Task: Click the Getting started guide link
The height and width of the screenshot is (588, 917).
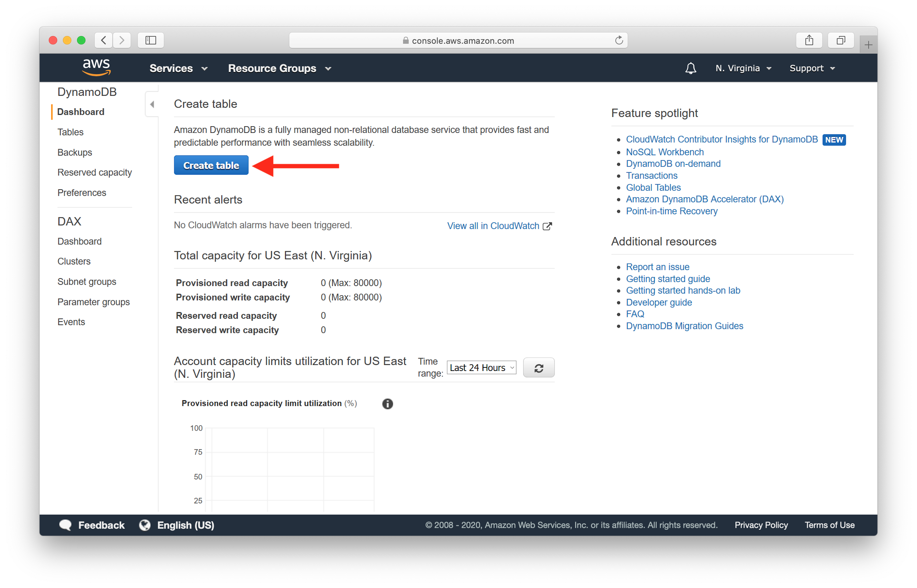Action: pos(668,278)
